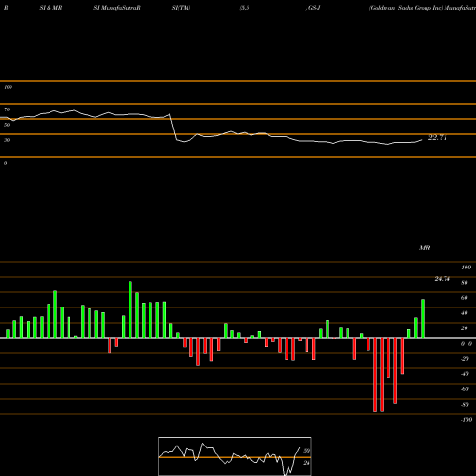This screenshot has height=476, width=476.
Task: Click the 50 label in mini chart
Action: coord(307,451)
